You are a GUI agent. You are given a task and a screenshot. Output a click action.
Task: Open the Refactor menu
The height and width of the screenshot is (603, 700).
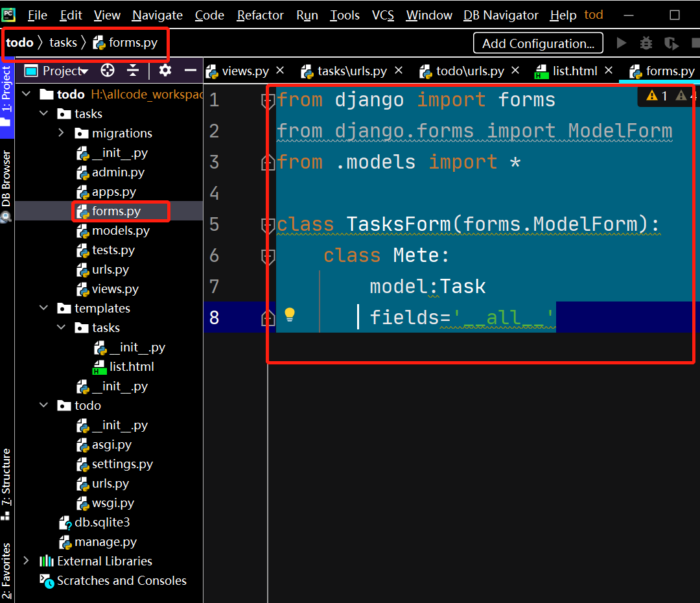[261, 15]
